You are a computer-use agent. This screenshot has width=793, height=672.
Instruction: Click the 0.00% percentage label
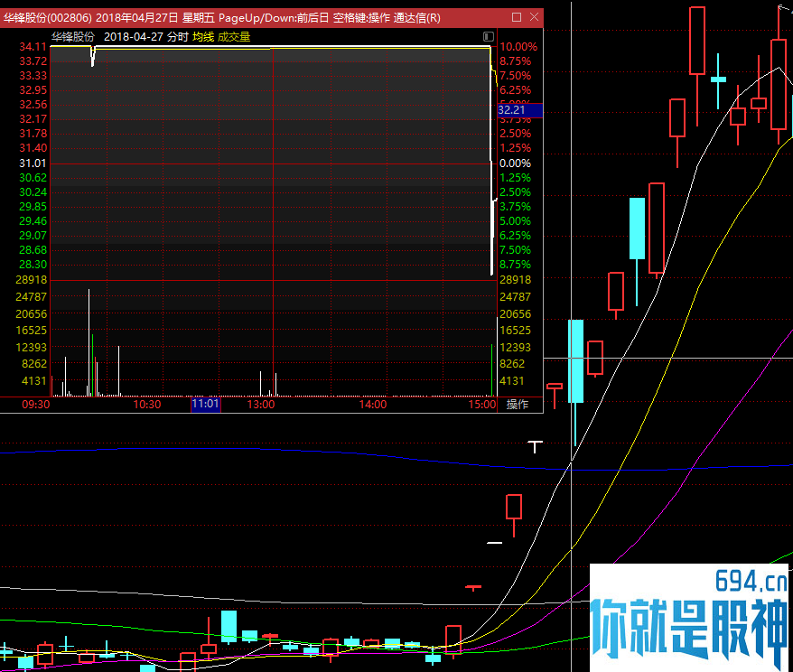(516, 163)
